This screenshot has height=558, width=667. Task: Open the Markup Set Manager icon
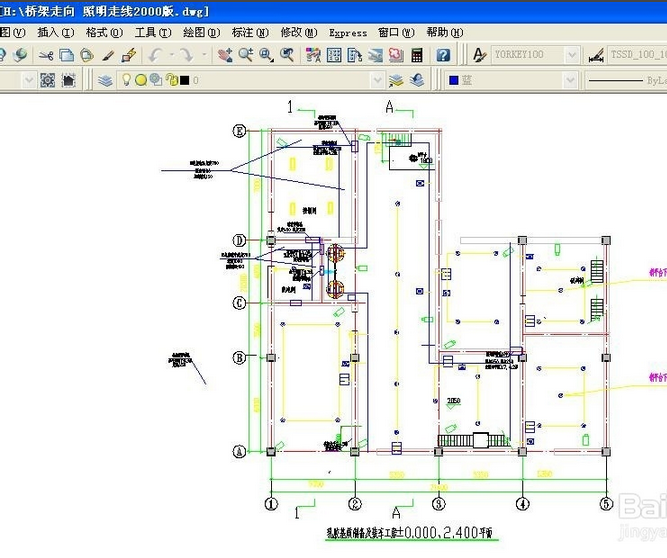point(396,55)
